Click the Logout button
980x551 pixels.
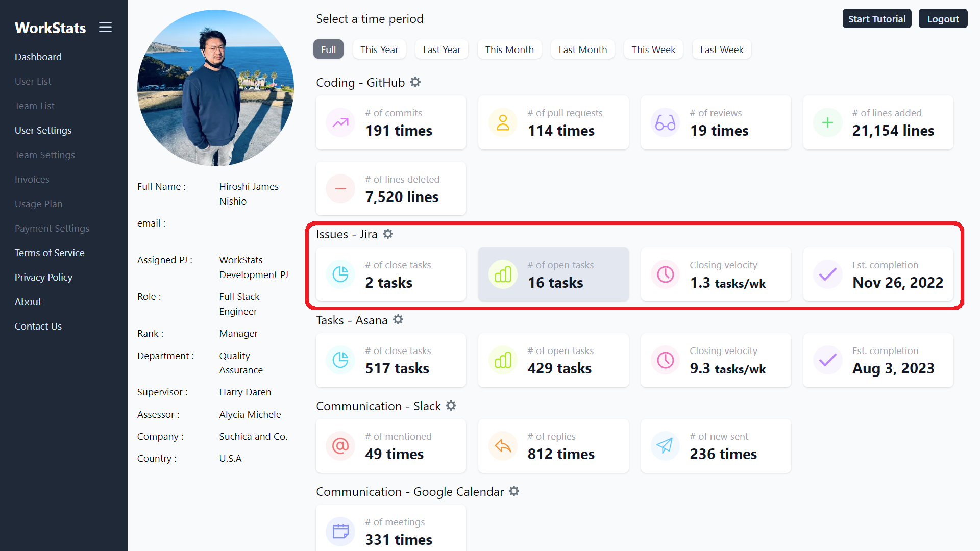943,19
